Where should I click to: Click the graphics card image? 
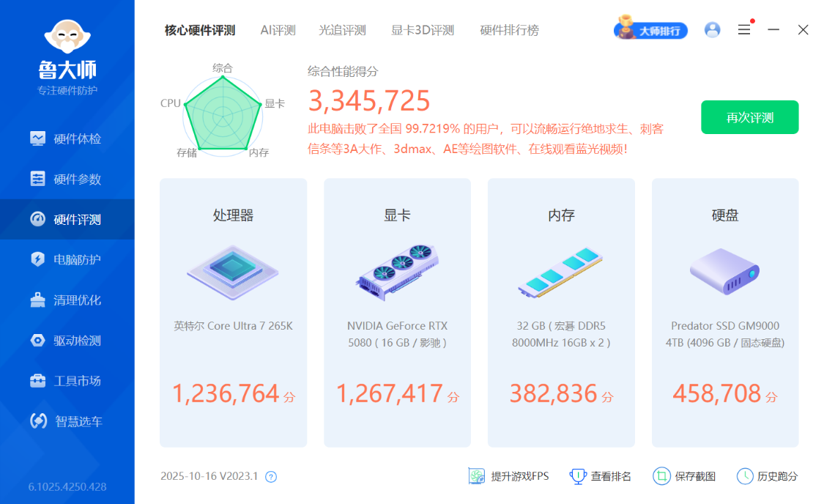click(x=398, y=273)
